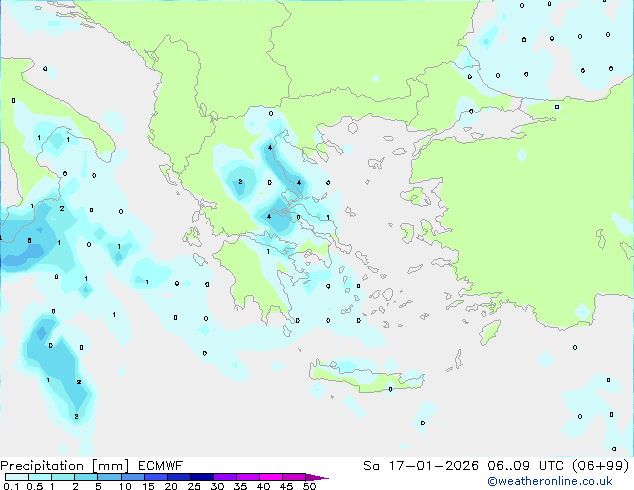Click the legend arrow tip beyond 50 mm

tap(317, 478)
